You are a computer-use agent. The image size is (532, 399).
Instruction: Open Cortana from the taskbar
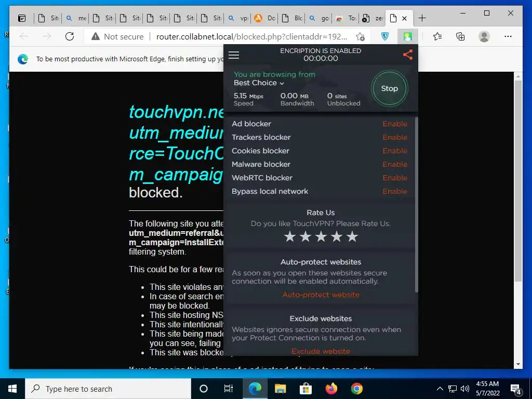point(204,389)
